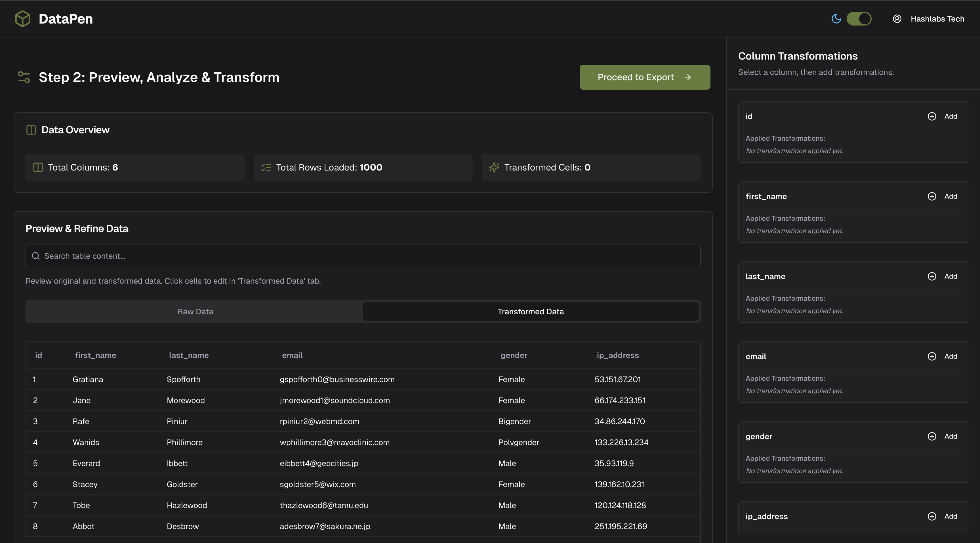Viewport: 980px width, 543px height.
Task: Edit cell Polygender in gender column
Action: click(x=519, y=442)
